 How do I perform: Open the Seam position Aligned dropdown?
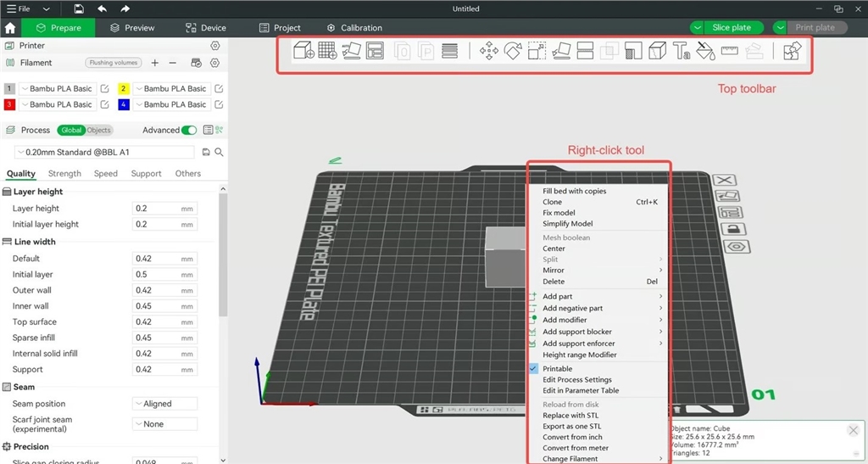[164, 404]
